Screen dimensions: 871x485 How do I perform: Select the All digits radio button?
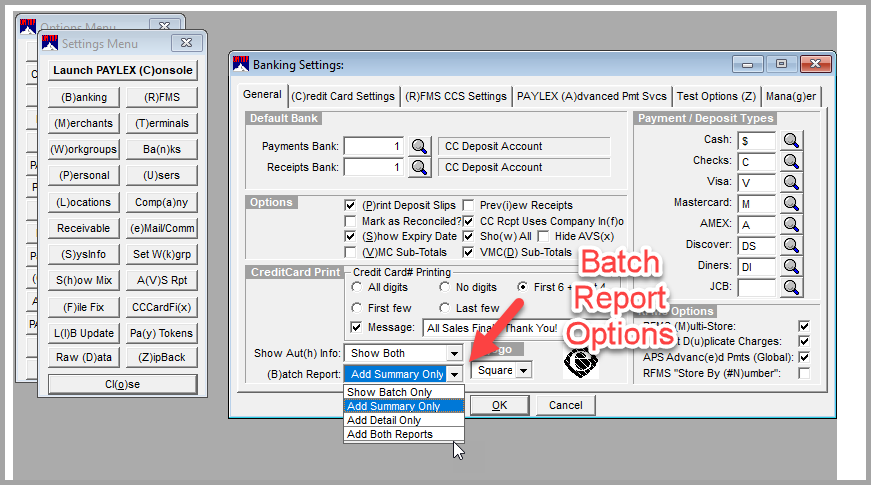[357, 287]
